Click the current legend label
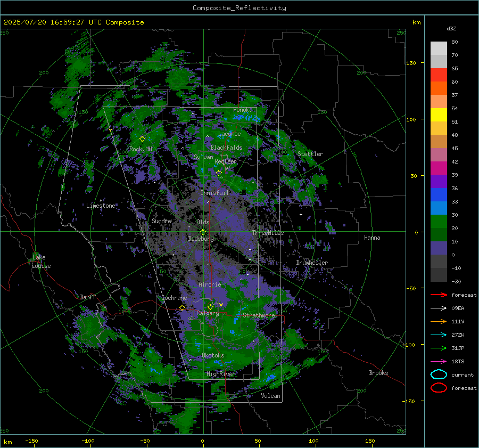479x448 pixels. [x=463, y=375]
